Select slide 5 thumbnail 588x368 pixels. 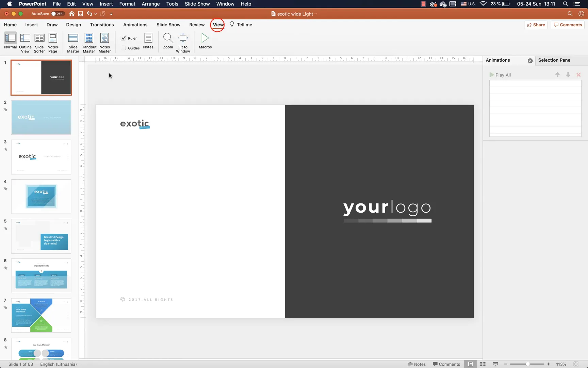pyautogui.click(x=41, y=236)
